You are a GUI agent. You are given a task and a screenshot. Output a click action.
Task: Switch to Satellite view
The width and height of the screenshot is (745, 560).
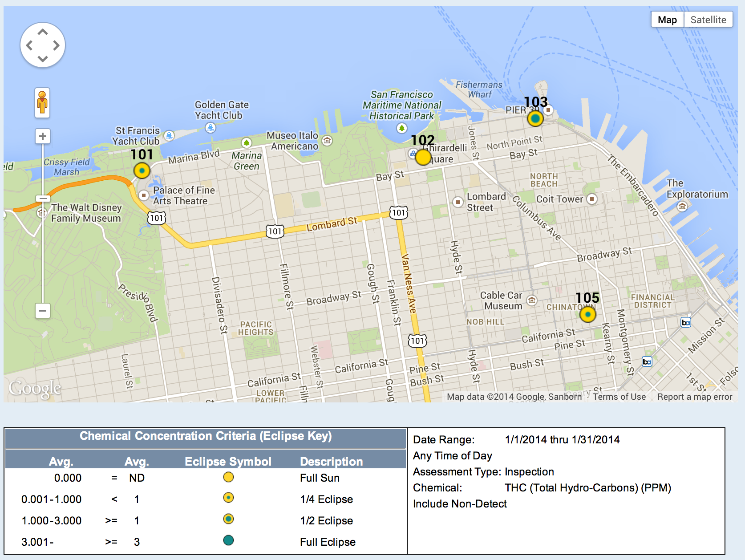coord(708,20)
